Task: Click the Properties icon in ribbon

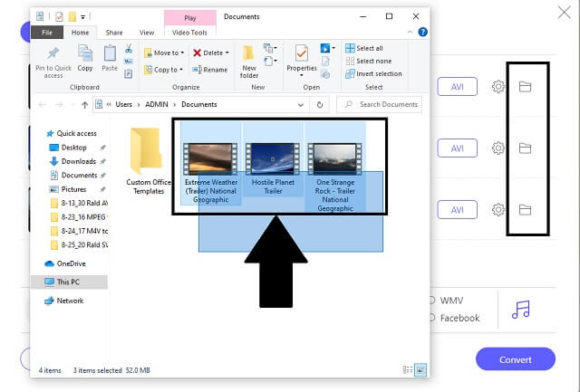Action: (x=302, y=54)
